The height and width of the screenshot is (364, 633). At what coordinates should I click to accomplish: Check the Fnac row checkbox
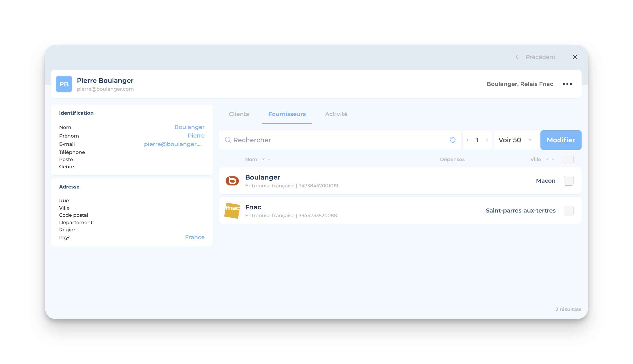(569, 211)
